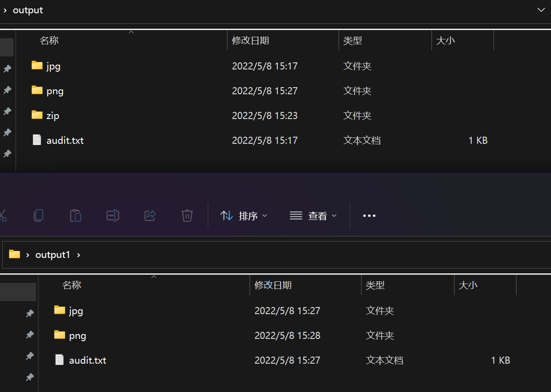Viewport: 551px width, 392px height.
Task: Select the jpg folder in output
Action: [53, 66]
